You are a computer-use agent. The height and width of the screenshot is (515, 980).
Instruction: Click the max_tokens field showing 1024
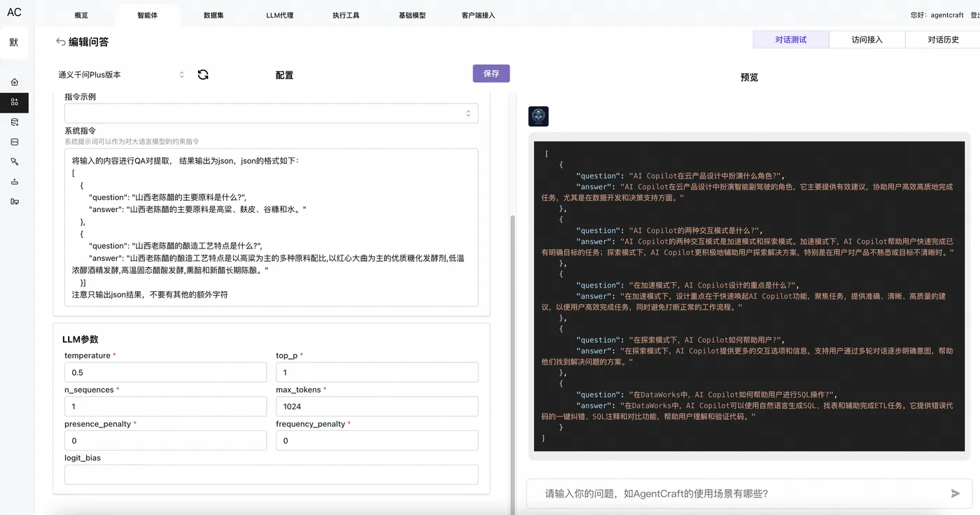tap(377, 407)
